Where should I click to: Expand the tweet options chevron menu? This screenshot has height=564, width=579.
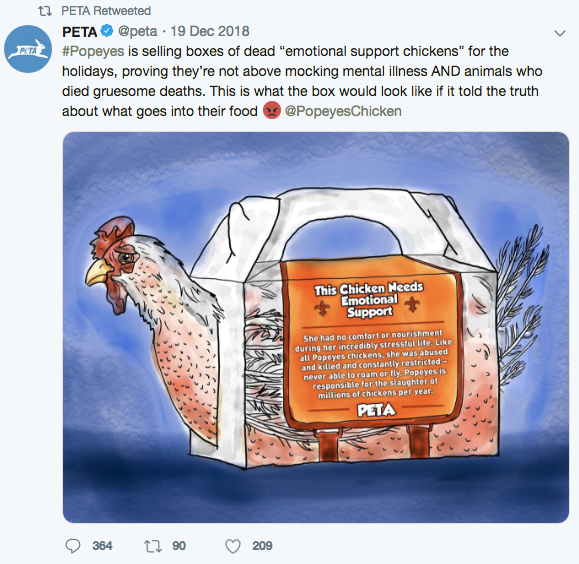coord(560,33)
